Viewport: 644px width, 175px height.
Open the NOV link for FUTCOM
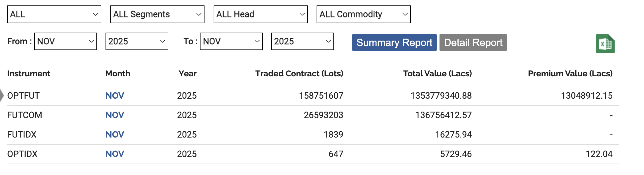click(115, 115)
